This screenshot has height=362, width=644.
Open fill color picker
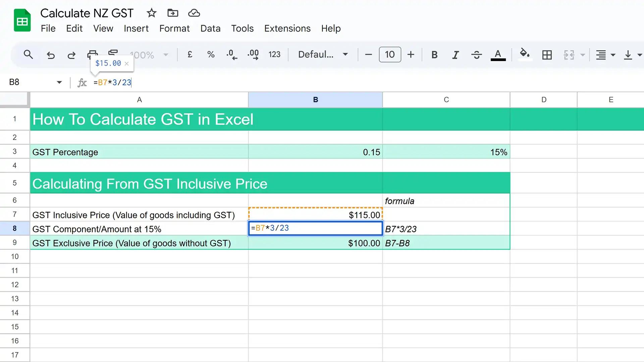coord(525,54)
